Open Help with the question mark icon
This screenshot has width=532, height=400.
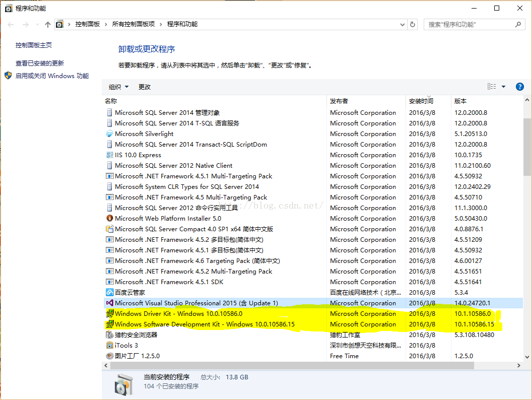[519, 87]
